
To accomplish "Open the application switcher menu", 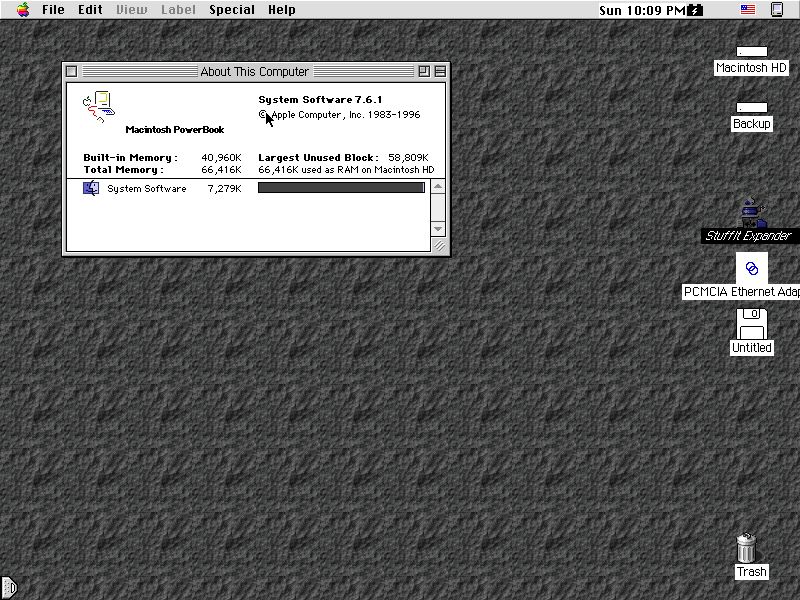I will pos(777,10).
